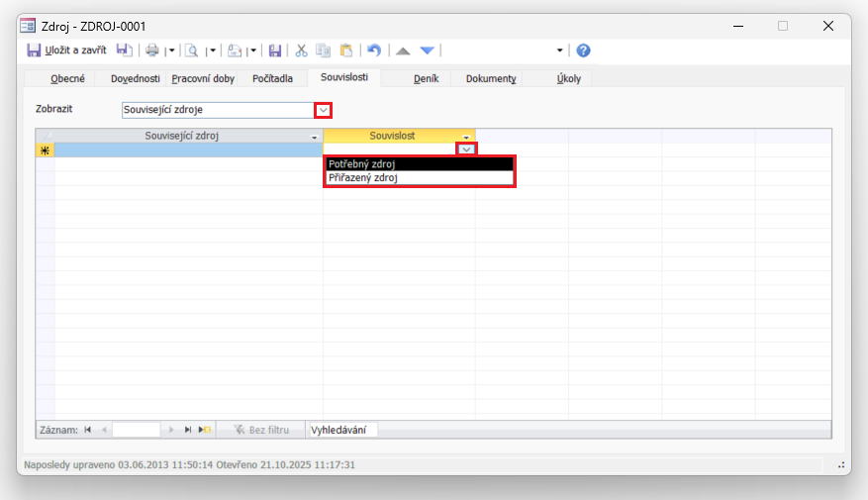Viewport: 868px width, 500px height.
Task: Click the paste clipboard icon
Action: point(346,50)
